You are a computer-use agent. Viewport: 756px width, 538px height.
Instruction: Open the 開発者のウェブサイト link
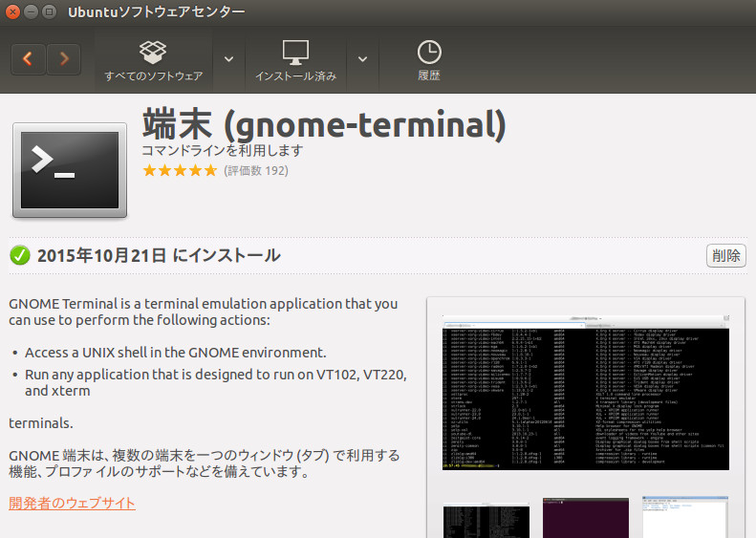tap(72, 503)
